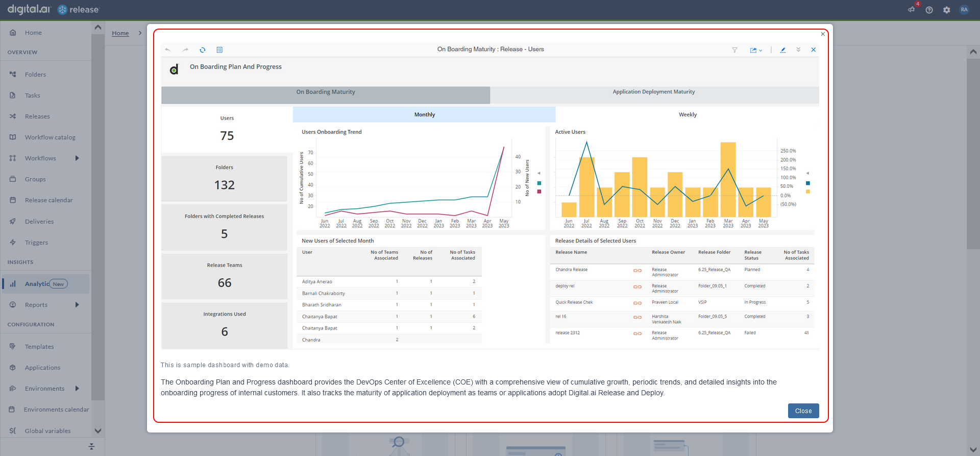Open link icon for release 2312
Screen dimensions: 980x456
tap(638, 333)
